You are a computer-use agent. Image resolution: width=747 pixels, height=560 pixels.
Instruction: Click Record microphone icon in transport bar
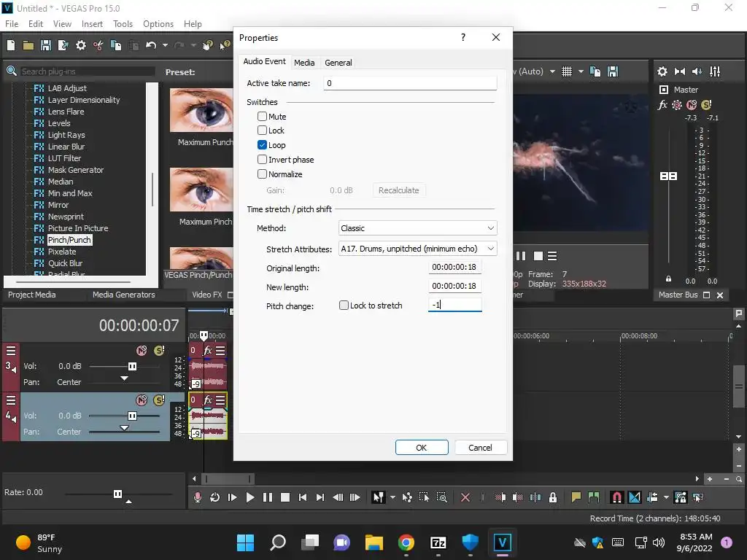coord(198,497)
